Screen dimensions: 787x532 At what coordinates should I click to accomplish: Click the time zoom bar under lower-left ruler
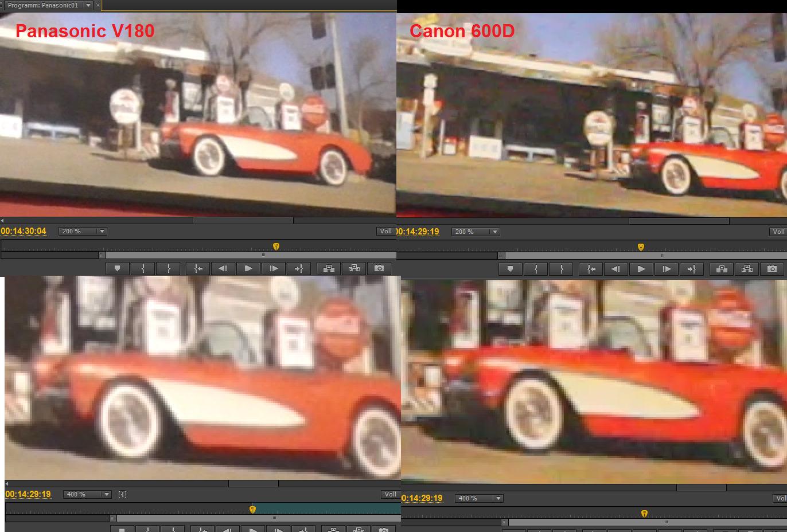point(255,518)
